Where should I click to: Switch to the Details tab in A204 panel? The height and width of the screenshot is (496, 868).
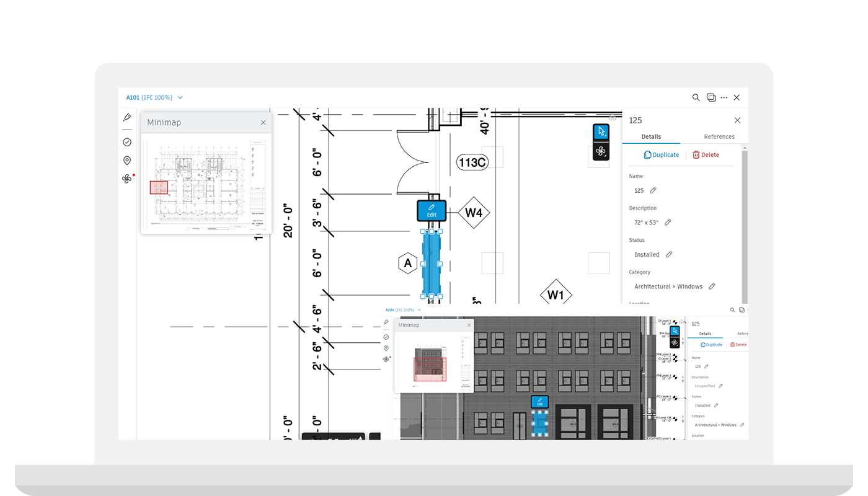(706, 334)
